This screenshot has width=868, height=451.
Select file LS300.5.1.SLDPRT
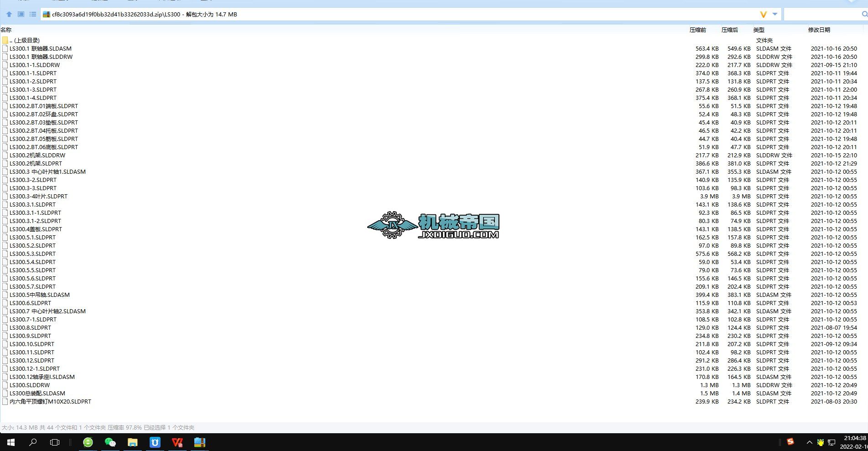click(32, 237)
